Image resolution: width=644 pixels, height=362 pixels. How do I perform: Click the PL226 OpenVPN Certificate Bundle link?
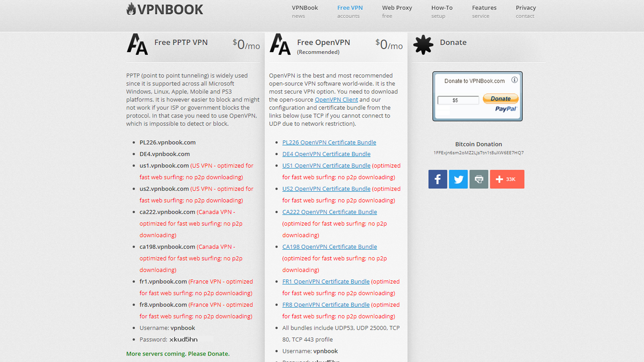tap(329, 142)
